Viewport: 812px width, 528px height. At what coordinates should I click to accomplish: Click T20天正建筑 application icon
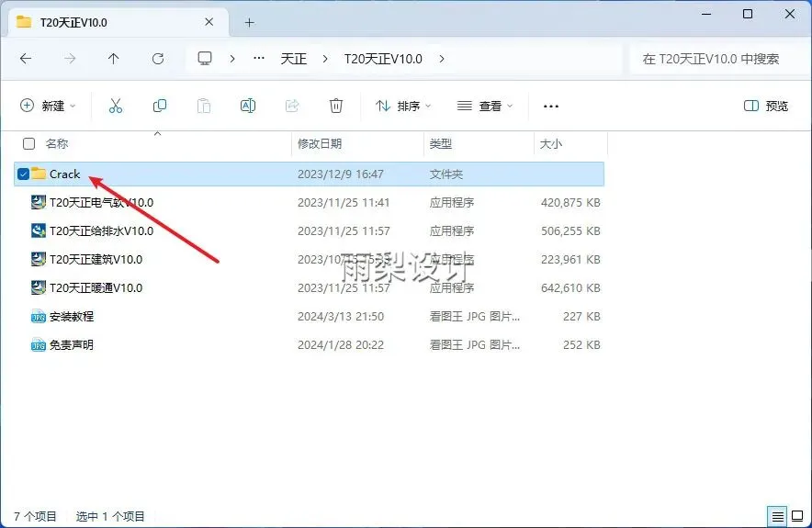point(39,259)
